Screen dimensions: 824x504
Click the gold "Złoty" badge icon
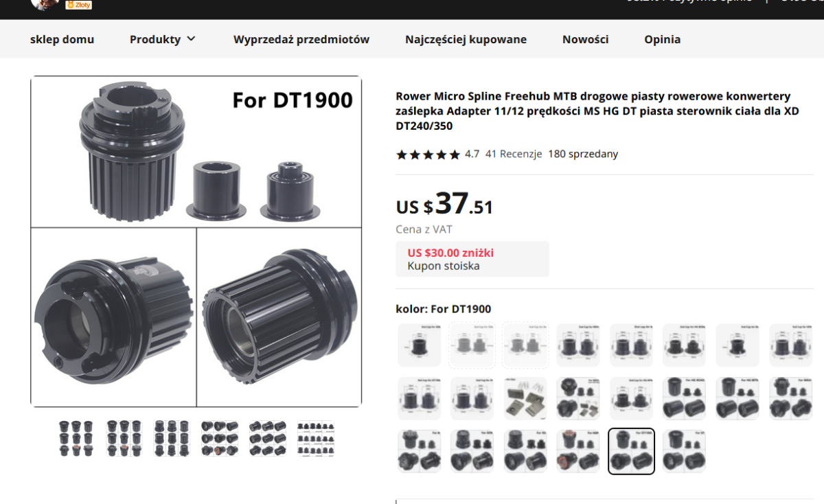[78, 4]
